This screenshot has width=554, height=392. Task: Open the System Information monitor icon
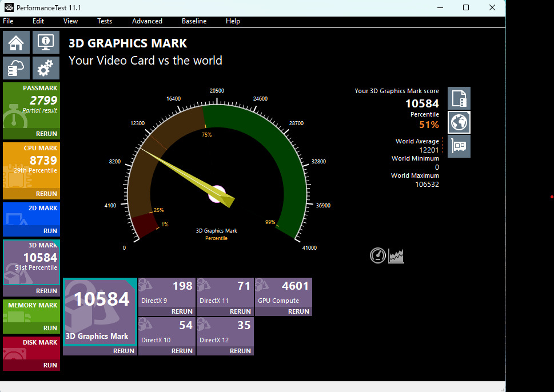pos(46,42)
